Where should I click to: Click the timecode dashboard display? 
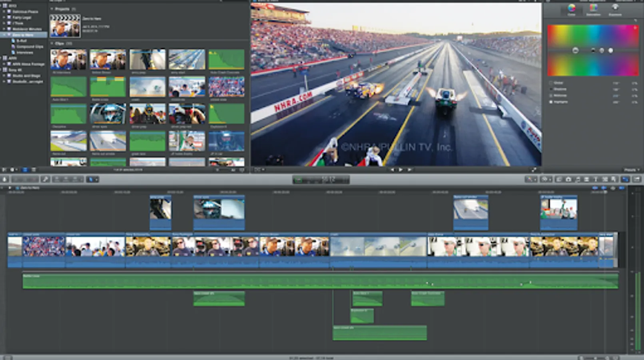coord(321,180)
